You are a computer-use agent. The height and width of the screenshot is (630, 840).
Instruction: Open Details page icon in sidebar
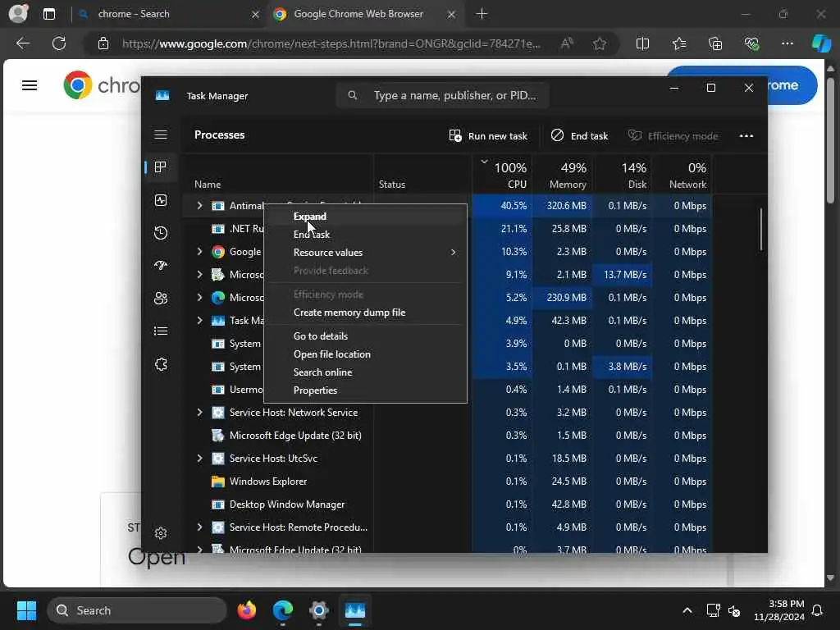161,331
